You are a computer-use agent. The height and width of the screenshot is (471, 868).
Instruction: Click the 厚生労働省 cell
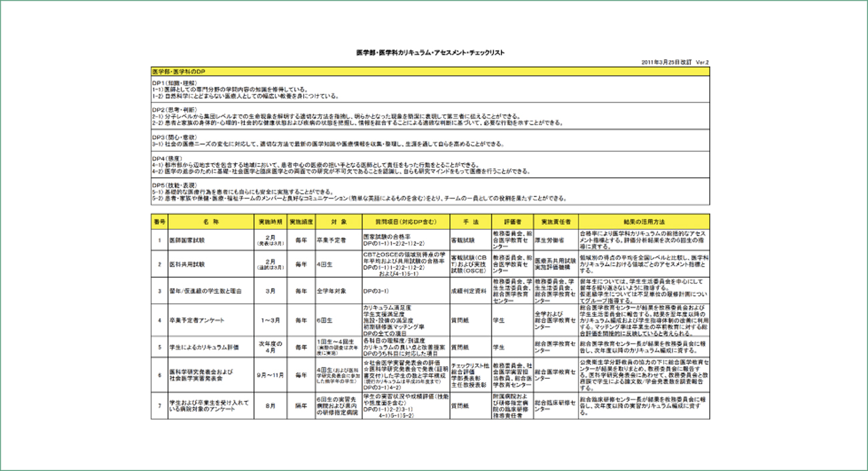555,239
